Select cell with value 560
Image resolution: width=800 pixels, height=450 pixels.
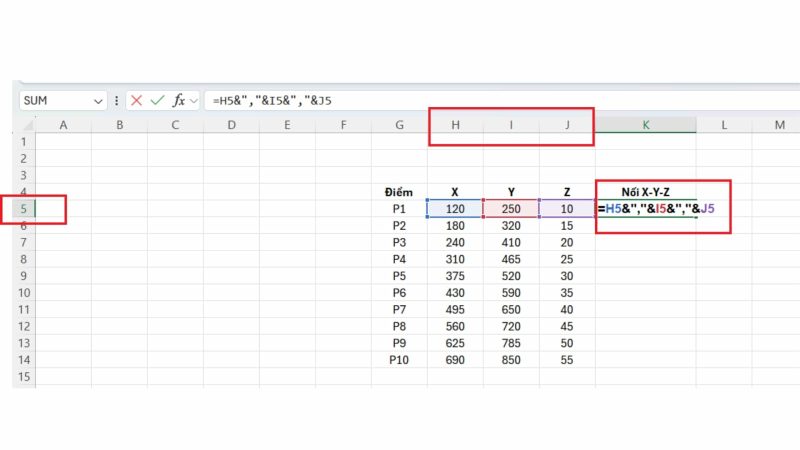click(456, 327)
